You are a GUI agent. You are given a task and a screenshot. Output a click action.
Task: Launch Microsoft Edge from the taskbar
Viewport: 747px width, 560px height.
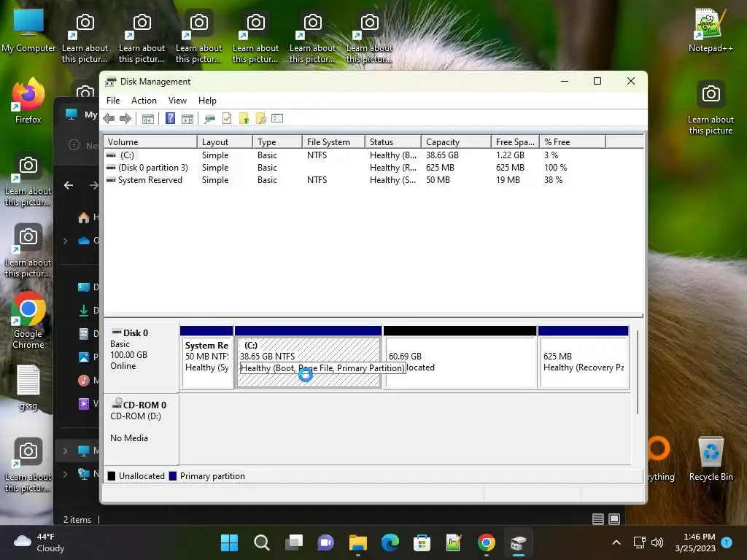click(x=390, y=542)
